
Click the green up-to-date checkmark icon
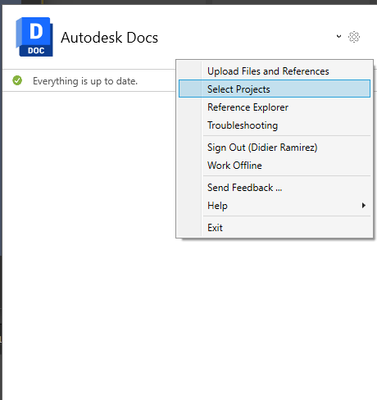17,81
